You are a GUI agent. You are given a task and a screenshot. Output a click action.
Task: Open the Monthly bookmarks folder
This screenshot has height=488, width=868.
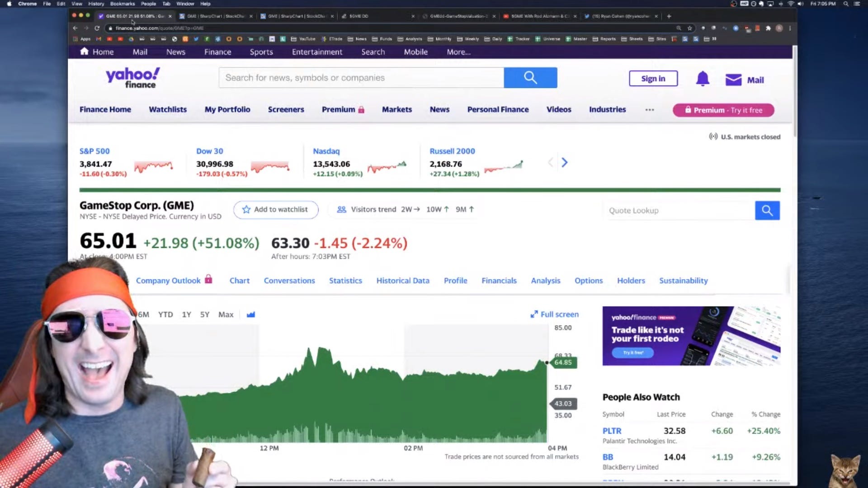439,39
